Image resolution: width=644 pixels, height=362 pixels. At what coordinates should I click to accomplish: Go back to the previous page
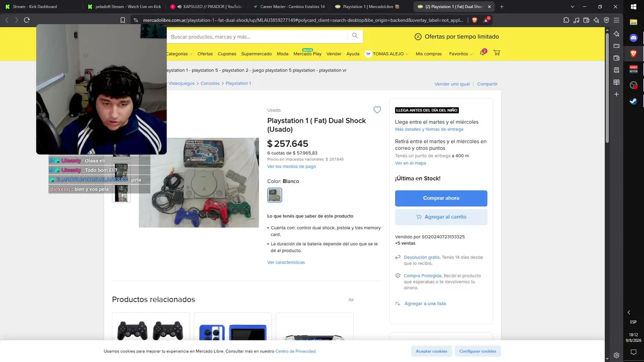point(7,20)
